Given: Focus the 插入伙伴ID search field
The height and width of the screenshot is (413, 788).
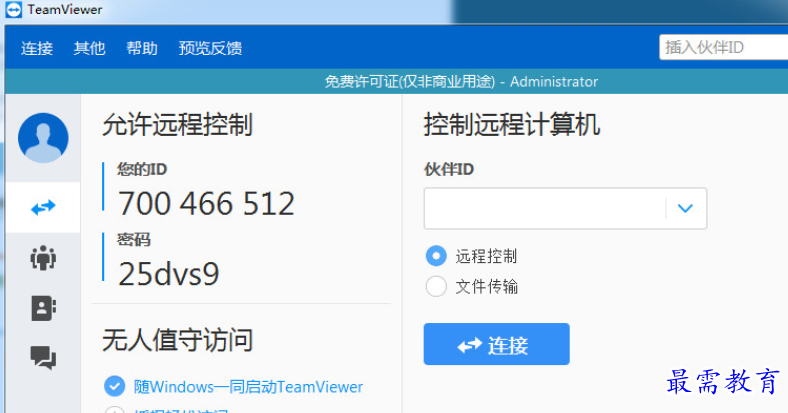Looking at the screenshot, I should point(724,48).
